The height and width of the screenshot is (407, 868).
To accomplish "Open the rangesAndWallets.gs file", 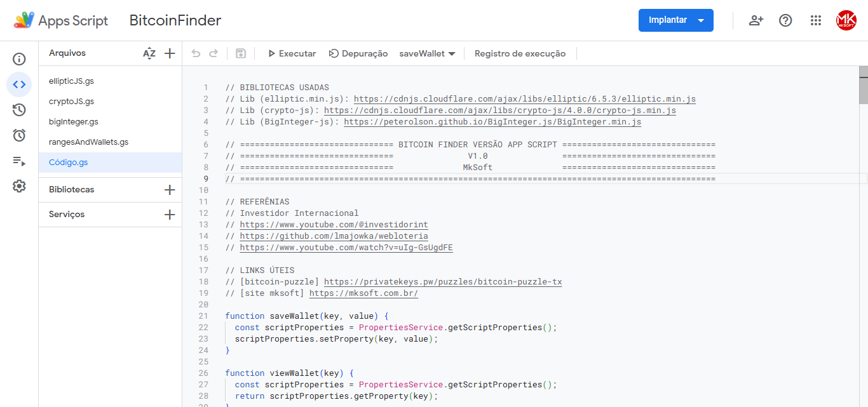I will (x=88, y=142).
